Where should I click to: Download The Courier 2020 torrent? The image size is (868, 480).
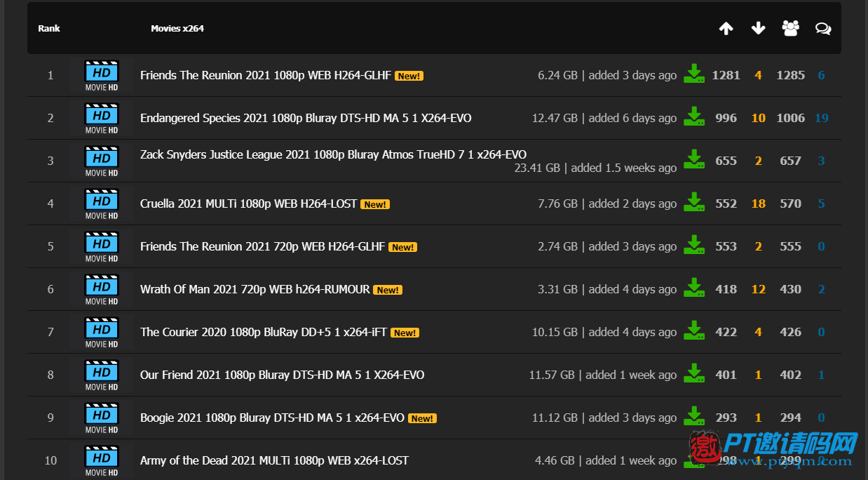point(694,331)
